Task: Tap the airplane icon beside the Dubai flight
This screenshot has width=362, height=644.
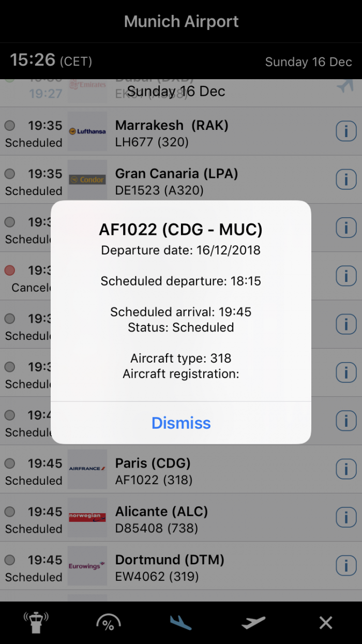Action: pyautogui.click(x=345, y=86)
